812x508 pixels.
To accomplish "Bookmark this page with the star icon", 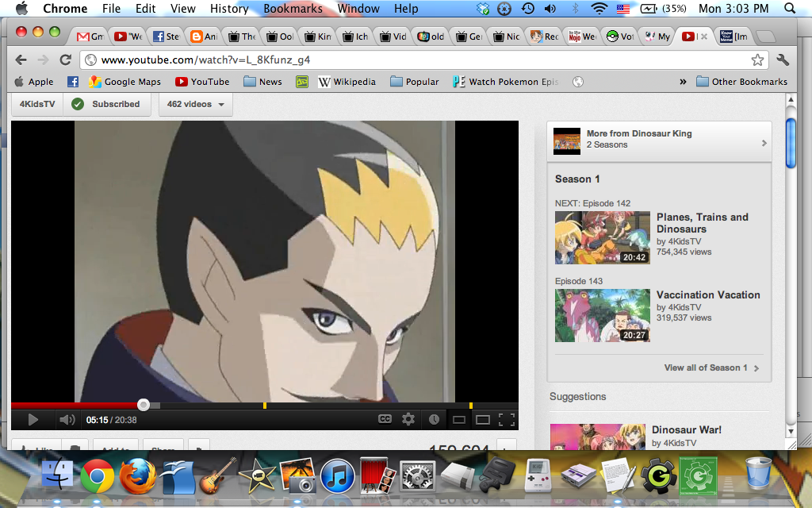I will 757,60.
